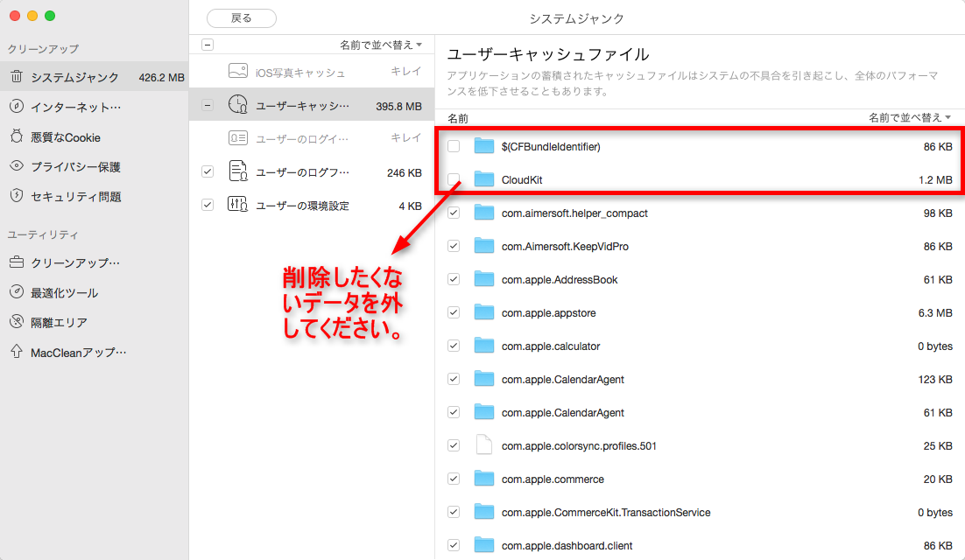Click the com.Aimersoft.KeepVidPro folder icon
Image resolution: width=965 pixels, height=560 pixels.
[484, 245]
